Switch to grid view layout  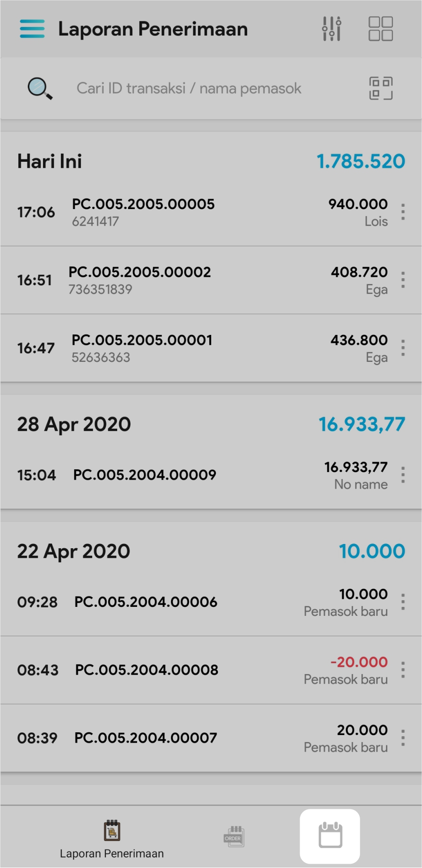coord(380,29)
